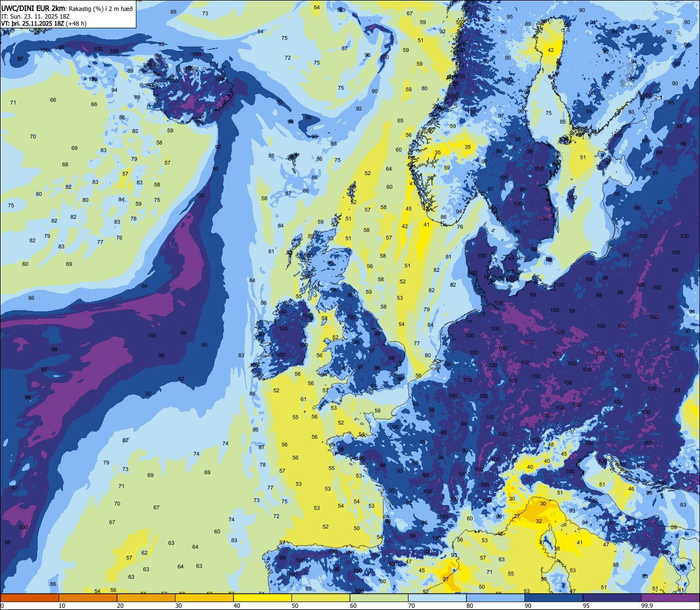The image size is (700, 610).
Task: Click the 80–90 medium blue legend swatch
Action: (x=495, y=597)
